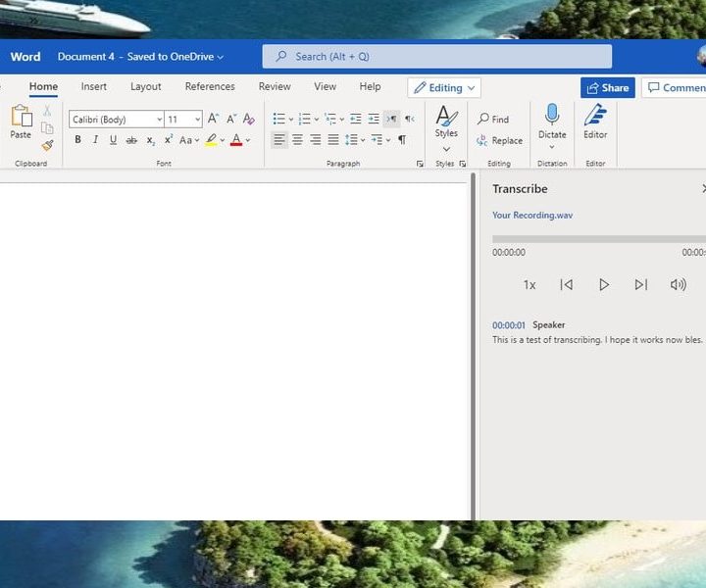Image resolution: width=706 pixels, height=588 pixels.
Task: Toggle bold formatting
Action: (77, 140)
